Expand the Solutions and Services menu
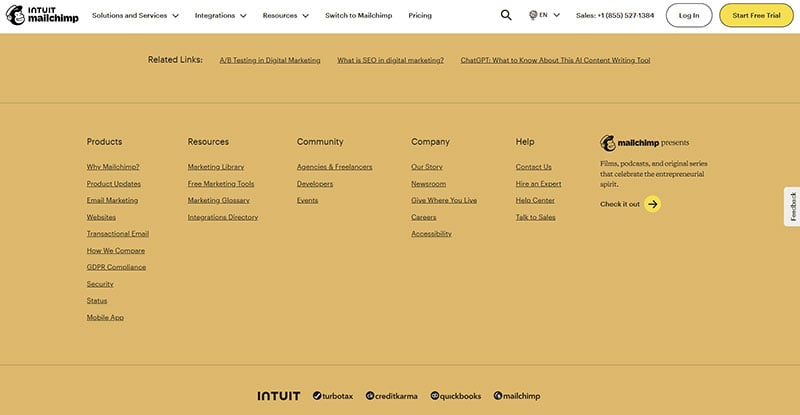 click(x=135, y=16)
